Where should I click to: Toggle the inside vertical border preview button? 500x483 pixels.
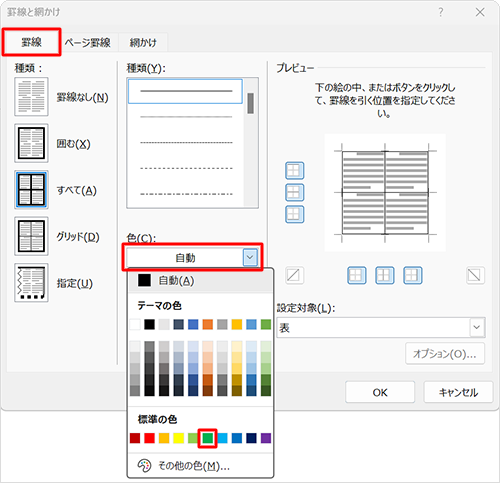(x=385, y=275)
